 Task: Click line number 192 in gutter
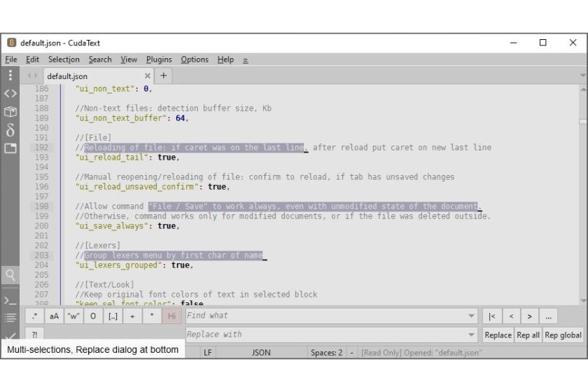coord(41,148)
